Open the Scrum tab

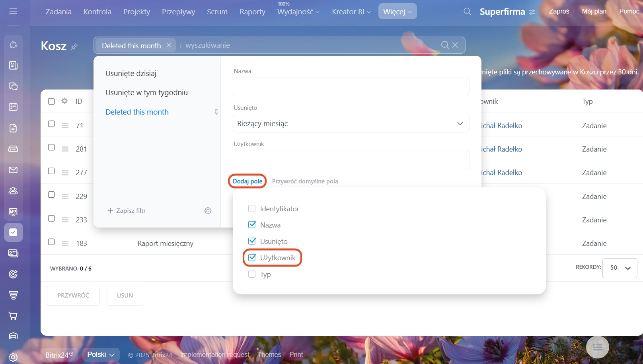pyautogui.click(x=217, y=12)
